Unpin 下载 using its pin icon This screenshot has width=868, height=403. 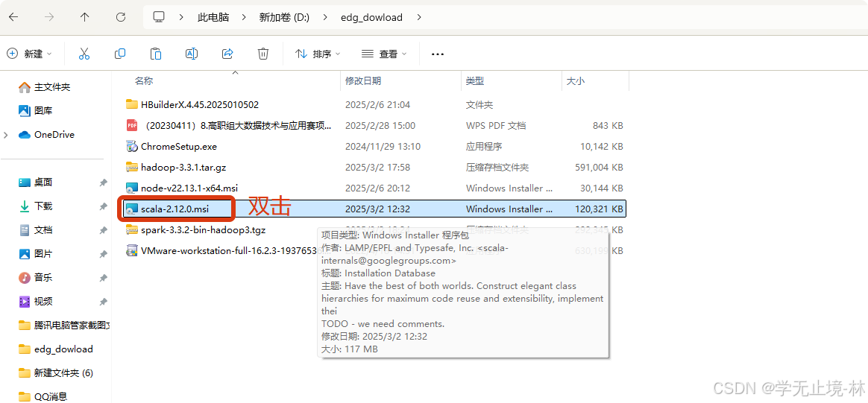pos(103,206)
